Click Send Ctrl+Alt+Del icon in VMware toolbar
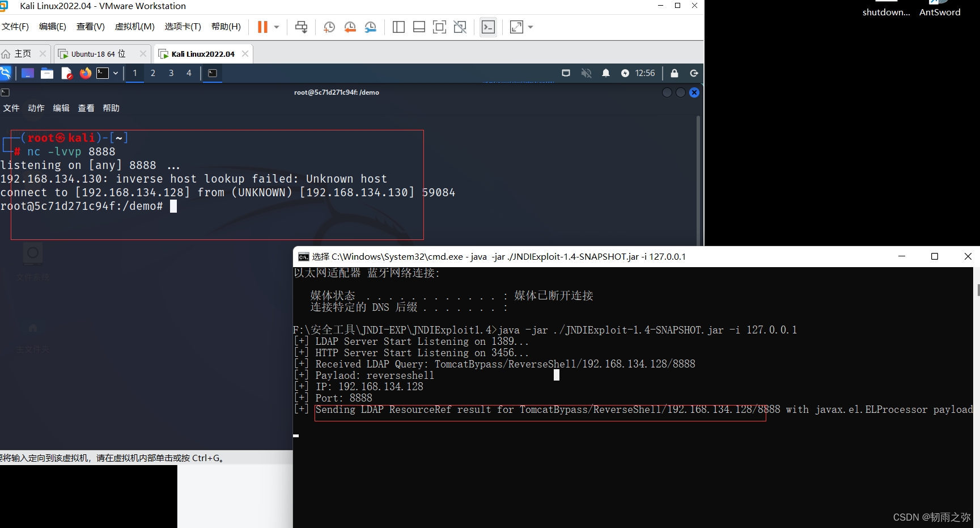The width and height of the screenshot is (980, 528). coord(302,27)
